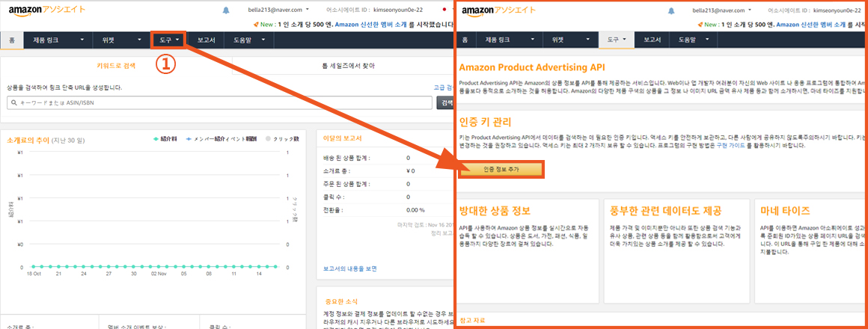Viewport: 868px width, 329px height.
Task: Select 톱 세일즈에서 찾아 tab
Action: [348, 66]
